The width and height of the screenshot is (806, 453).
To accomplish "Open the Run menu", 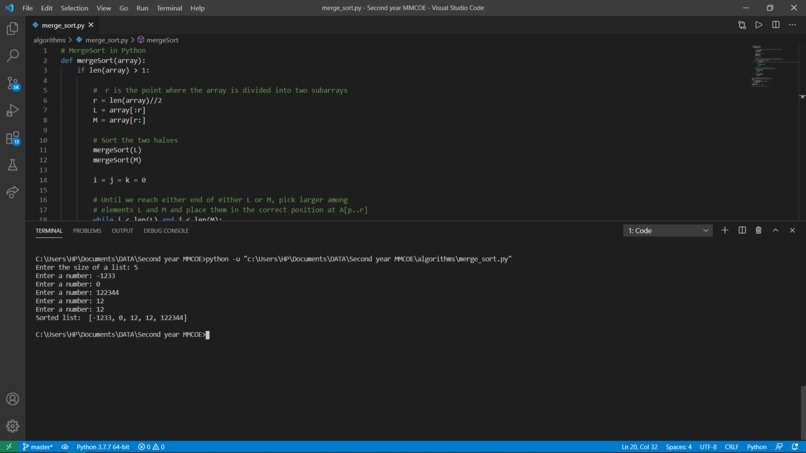I will (142, 8).
